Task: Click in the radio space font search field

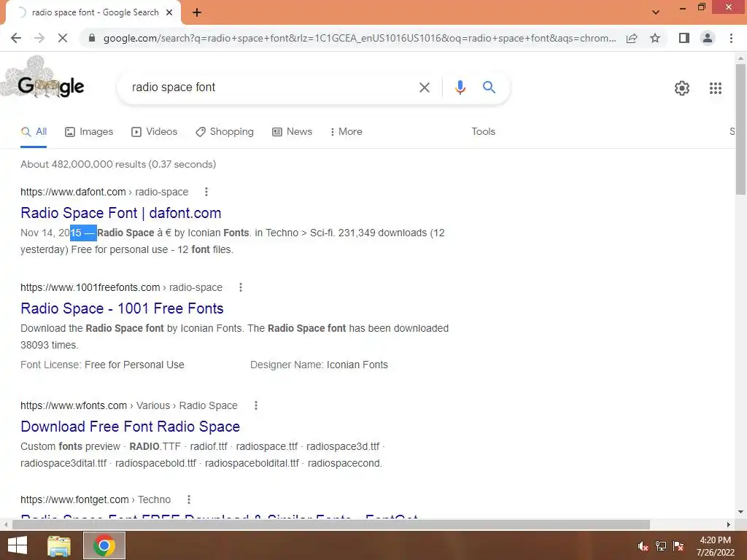Action: (x=269, y=87)
